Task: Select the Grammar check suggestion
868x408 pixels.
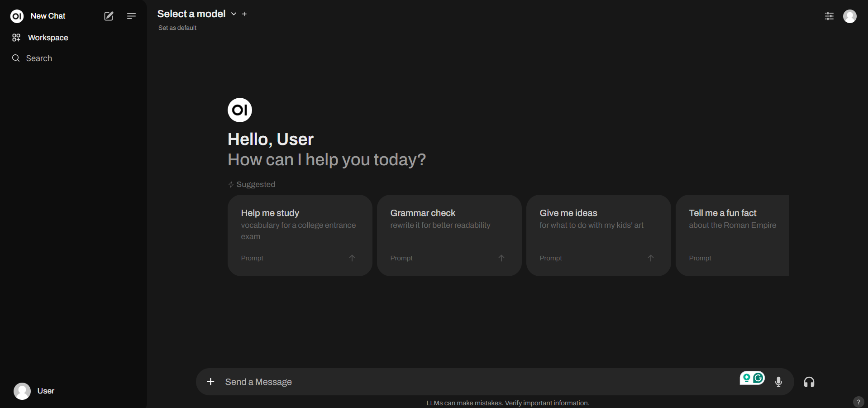Action: [x=449, y=235]
